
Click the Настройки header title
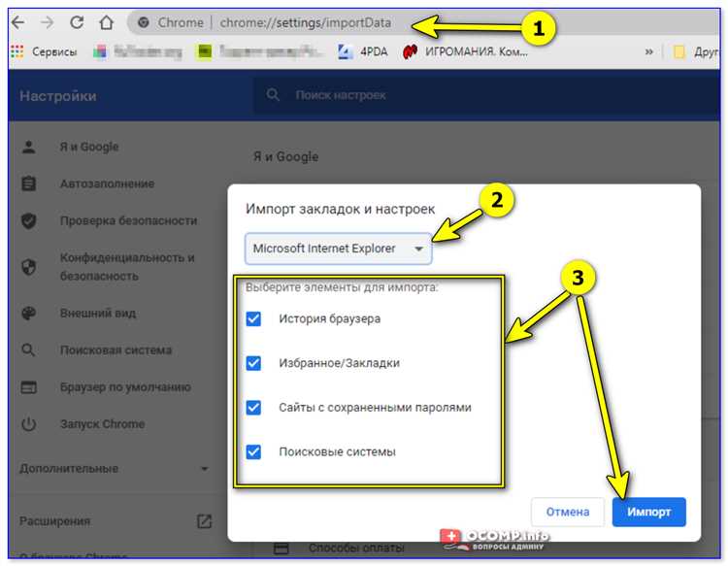coord(58,96)
